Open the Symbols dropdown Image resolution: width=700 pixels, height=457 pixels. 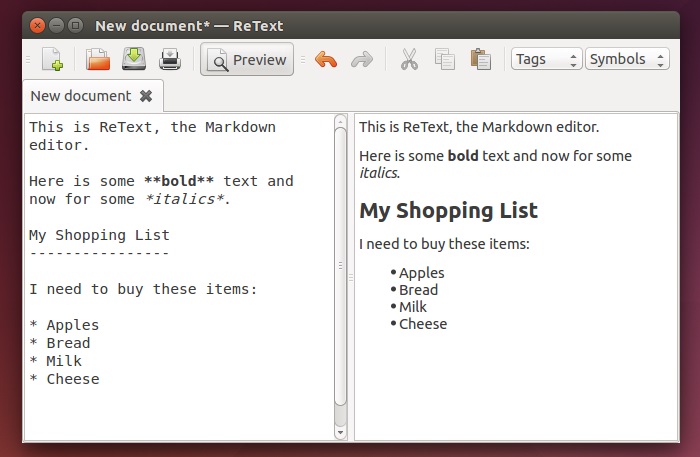click(x=627, y=59)
